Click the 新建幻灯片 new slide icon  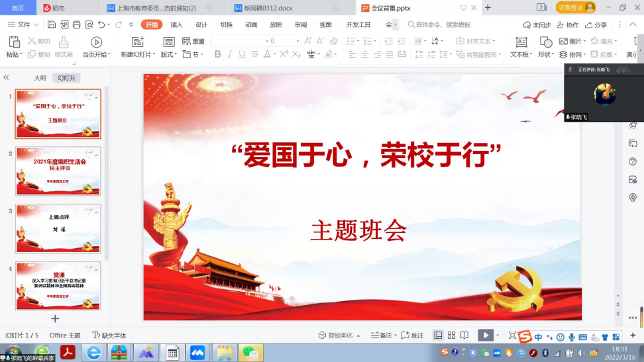138,42
